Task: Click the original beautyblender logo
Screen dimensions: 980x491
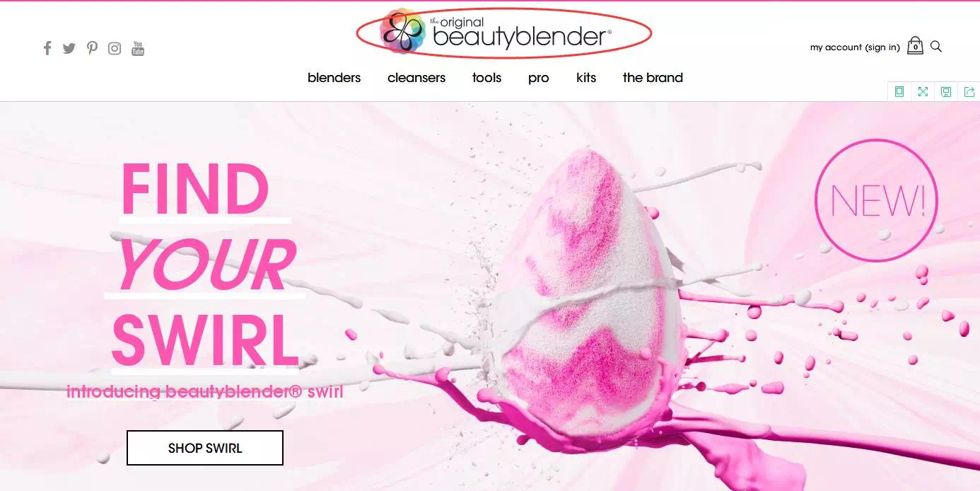Action: click(496, 32)
